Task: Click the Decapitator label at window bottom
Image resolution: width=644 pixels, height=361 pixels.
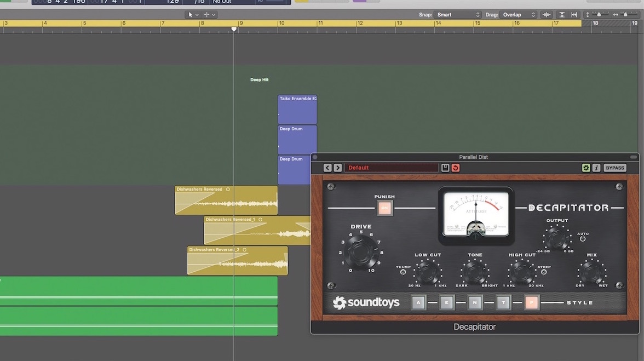Action: (x=474, y=327)
